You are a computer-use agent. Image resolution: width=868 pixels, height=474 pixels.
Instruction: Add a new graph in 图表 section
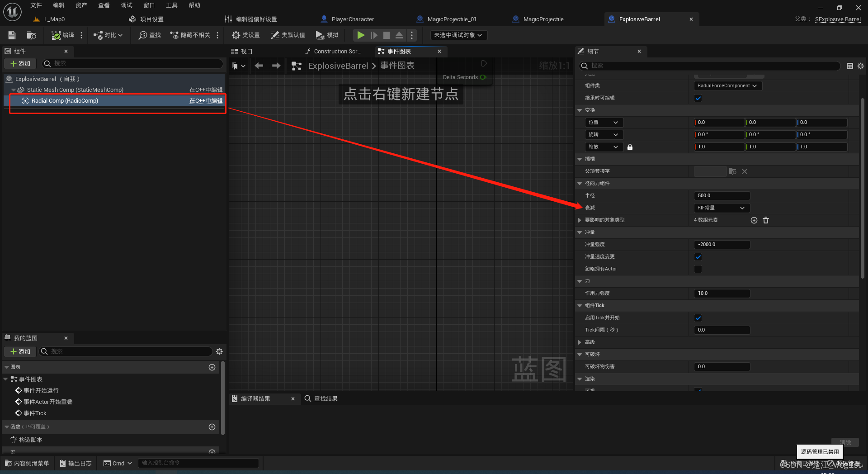tap(212, 367)
